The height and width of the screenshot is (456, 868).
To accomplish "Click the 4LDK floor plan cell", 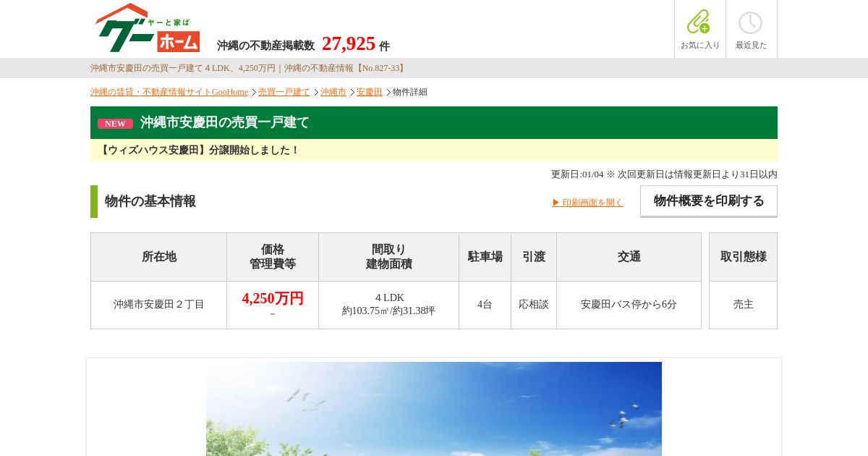I will pyautogui.click(x=389, y=305).
